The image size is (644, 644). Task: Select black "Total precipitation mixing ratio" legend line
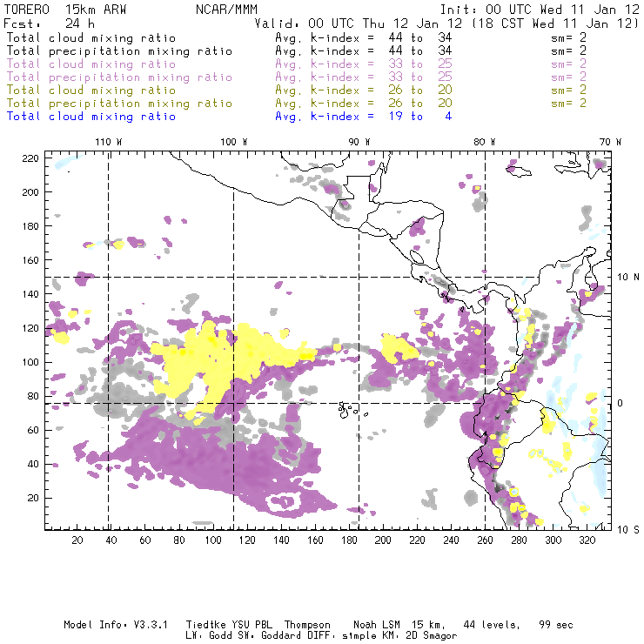point(119,51)
